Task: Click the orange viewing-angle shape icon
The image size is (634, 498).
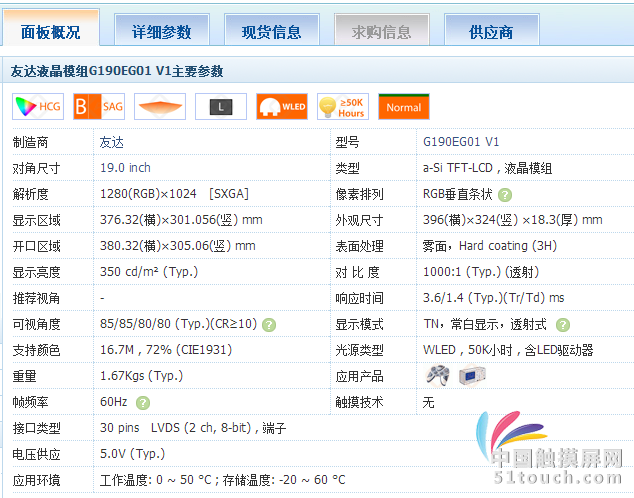Action: tap(160, 107)
